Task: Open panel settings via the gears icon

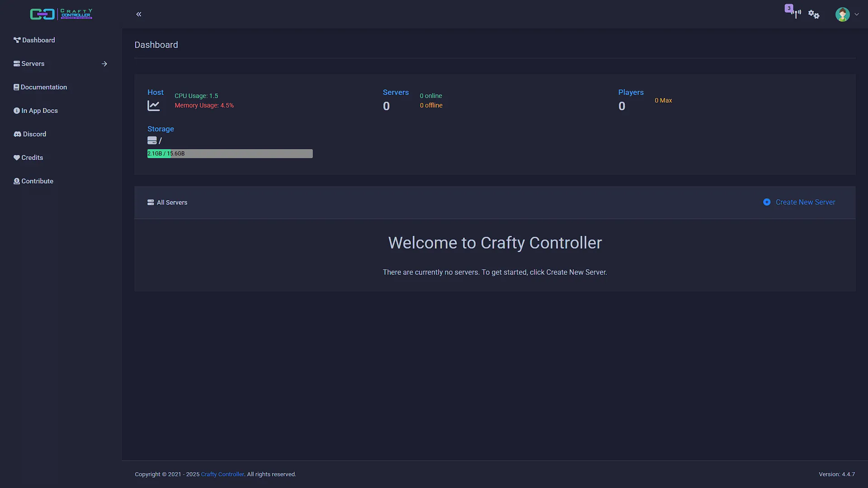Action: 814,14
